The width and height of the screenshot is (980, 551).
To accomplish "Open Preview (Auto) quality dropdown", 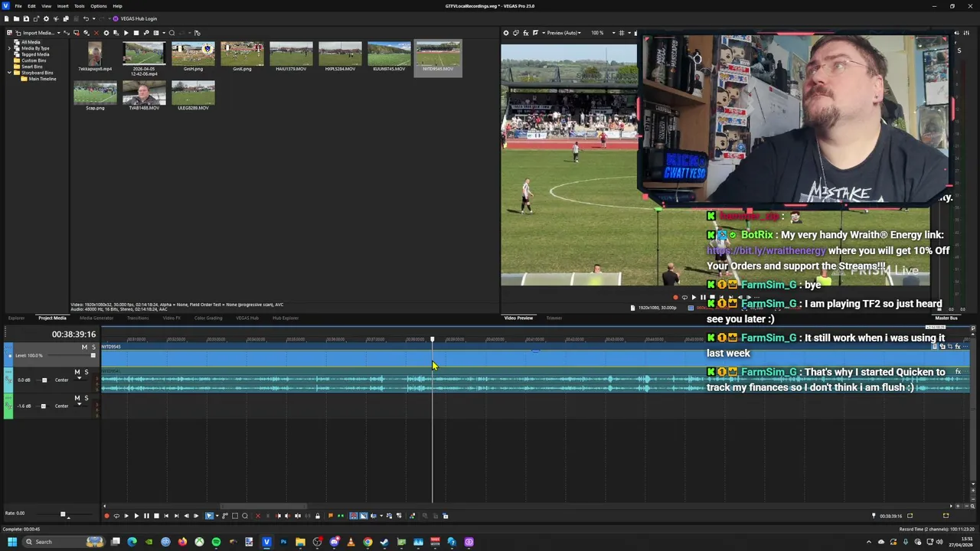I will tap(564, 33).
